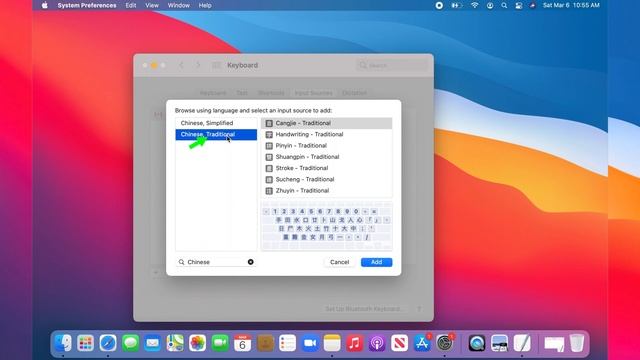Open the Window menu
This screenshot has width=640, height=360.
coord(179,5)
